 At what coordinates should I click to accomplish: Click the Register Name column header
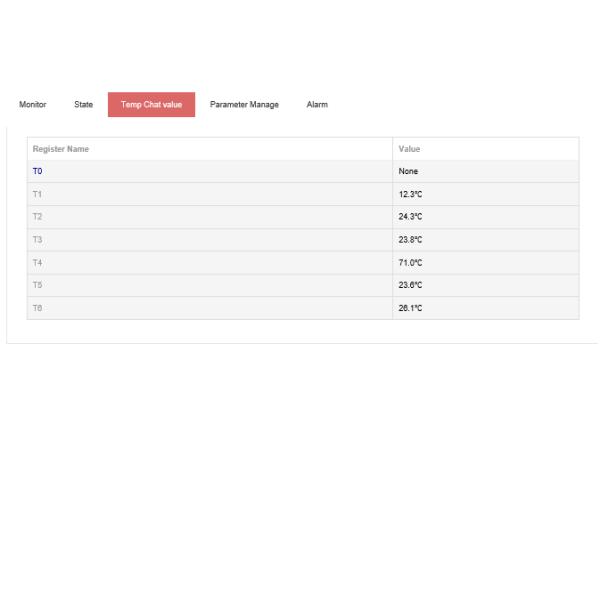(x=61, y=149)
